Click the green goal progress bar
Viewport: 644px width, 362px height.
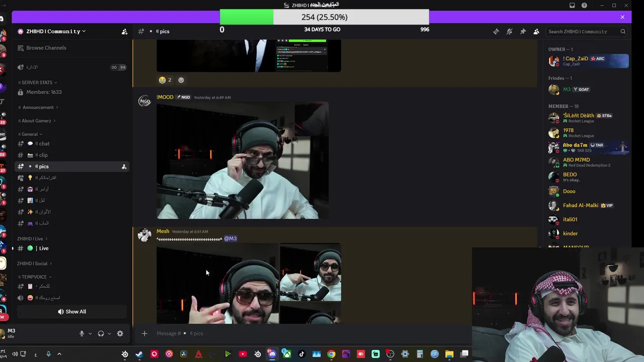247,17
